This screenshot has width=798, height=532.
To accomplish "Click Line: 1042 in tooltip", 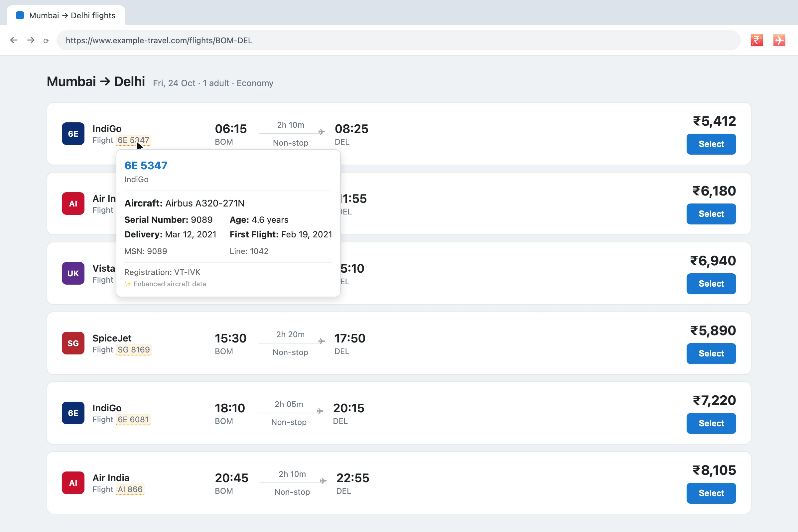I will [249, 251].
